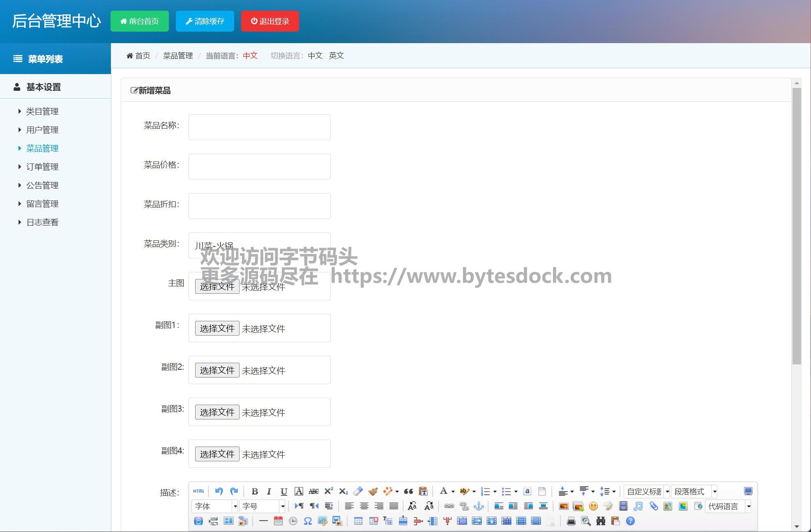The height and width of the screenshot is (532, 811).
Task: Toggle bold formatting in description editor
Action: click(254, 491)
